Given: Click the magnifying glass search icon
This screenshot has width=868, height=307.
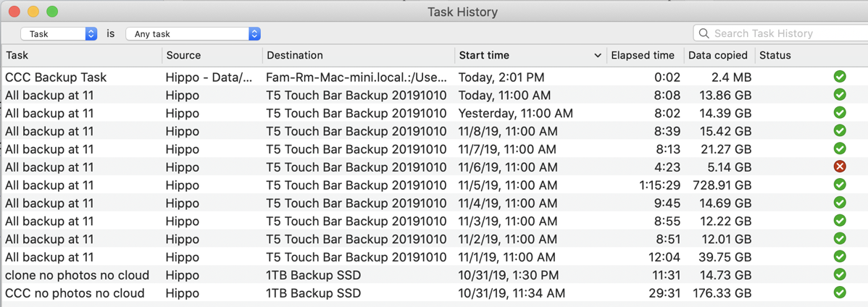Looking at the screenshot, I should point(704,33).
